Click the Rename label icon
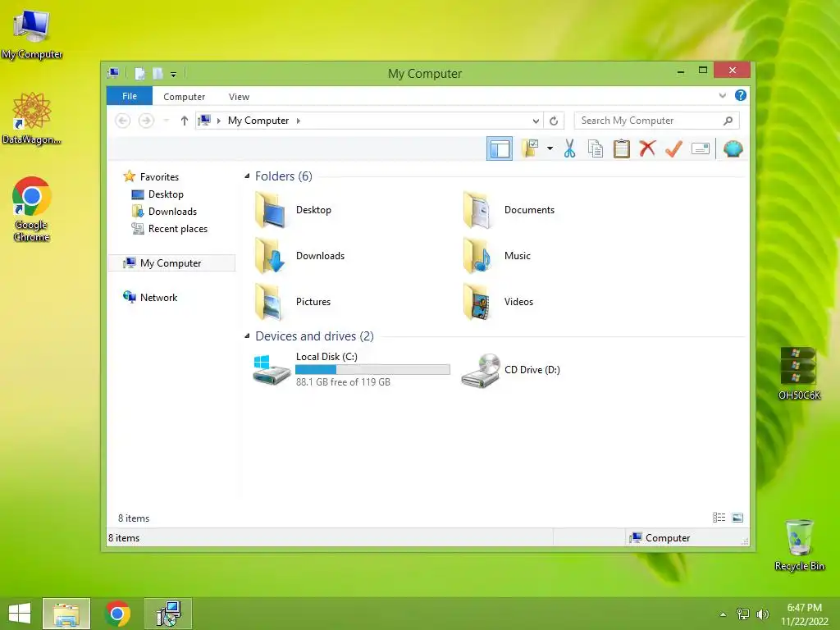 pos(701,148)
